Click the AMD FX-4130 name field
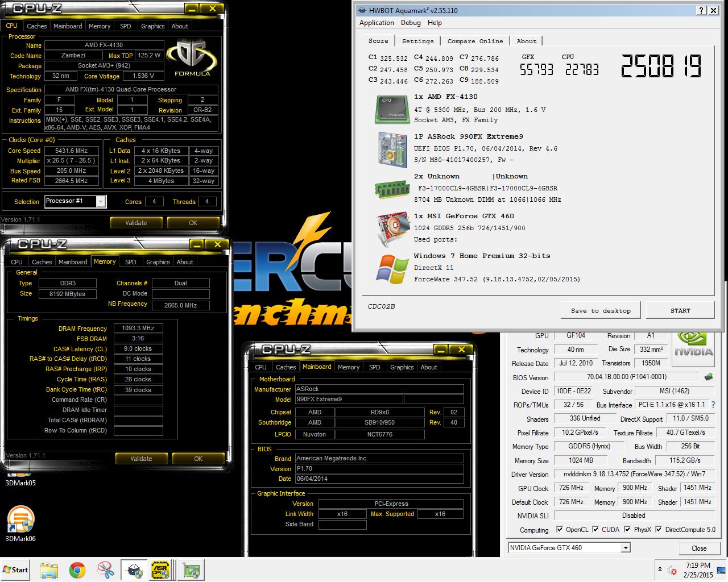 [x=104, y=45]
